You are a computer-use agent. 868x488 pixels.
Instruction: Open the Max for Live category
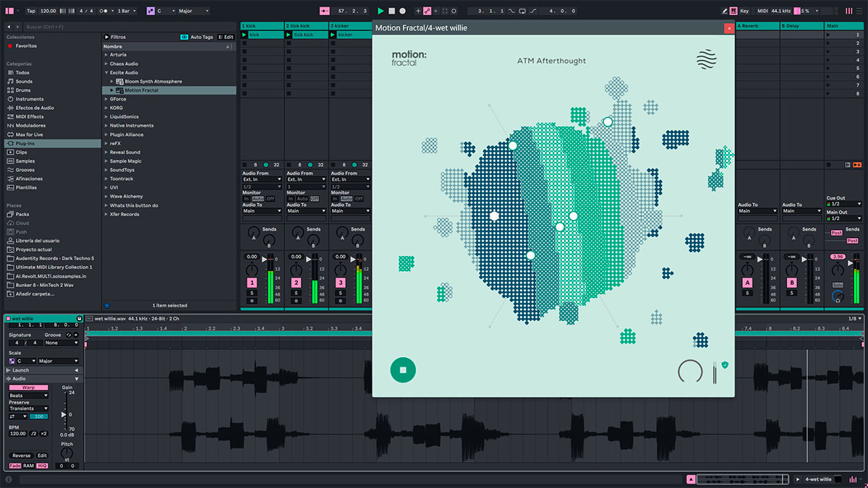click(x=29, y=134)
